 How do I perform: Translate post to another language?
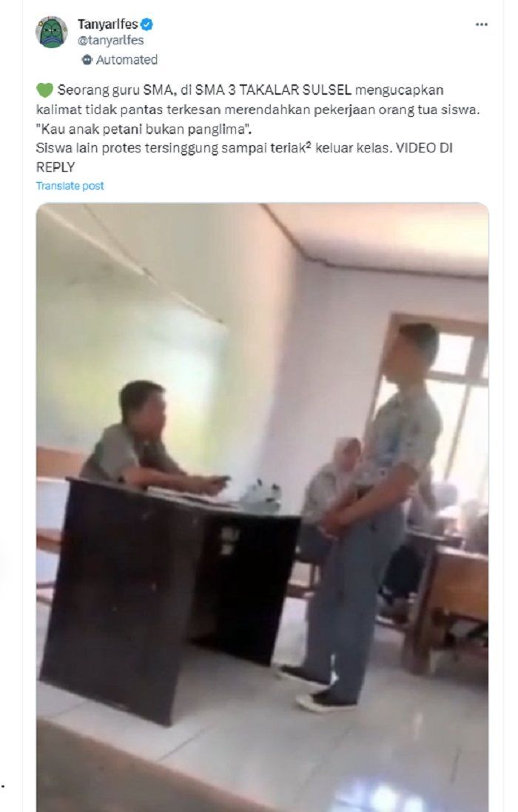point(70,186)
